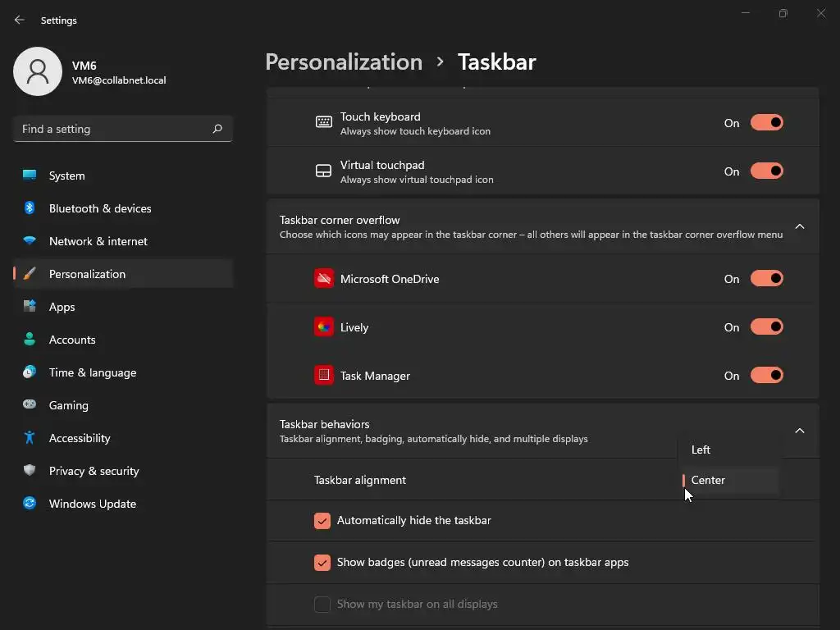Choose Center taskbar alignment option
The width and height of the screenshot is (840, 630).
[708, 480]
